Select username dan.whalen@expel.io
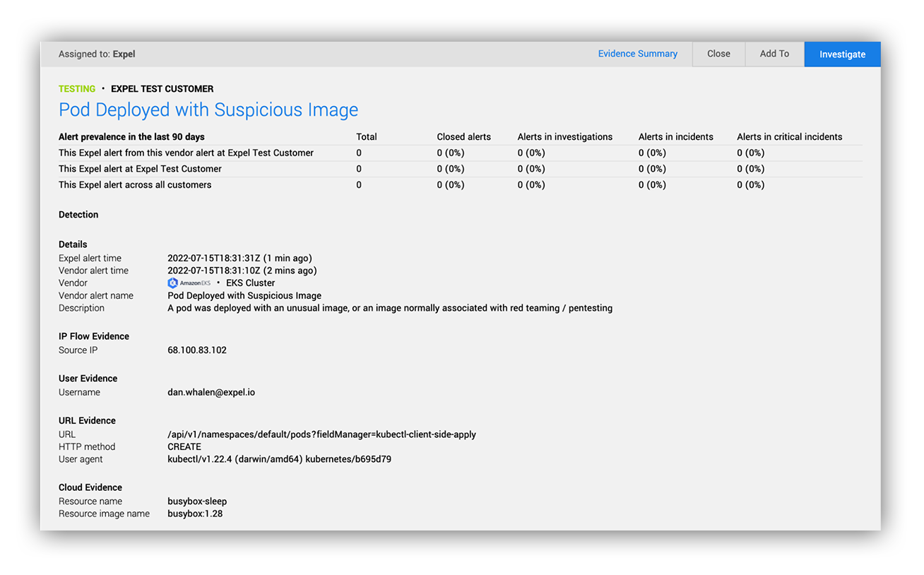The image size is (924, 575). [211, 392]
